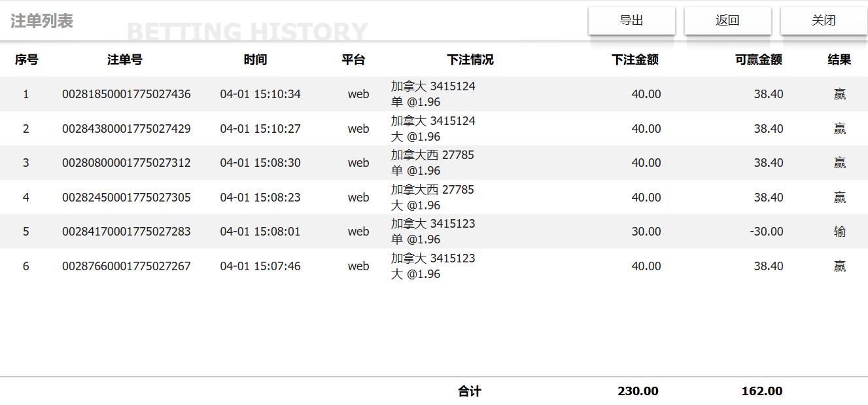
Task: Click the 下注金额 column header
Action: click(634, 60)
